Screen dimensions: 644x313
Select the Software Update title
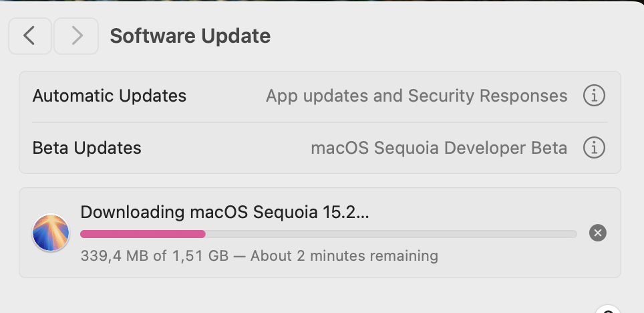[x=190, y=36]
